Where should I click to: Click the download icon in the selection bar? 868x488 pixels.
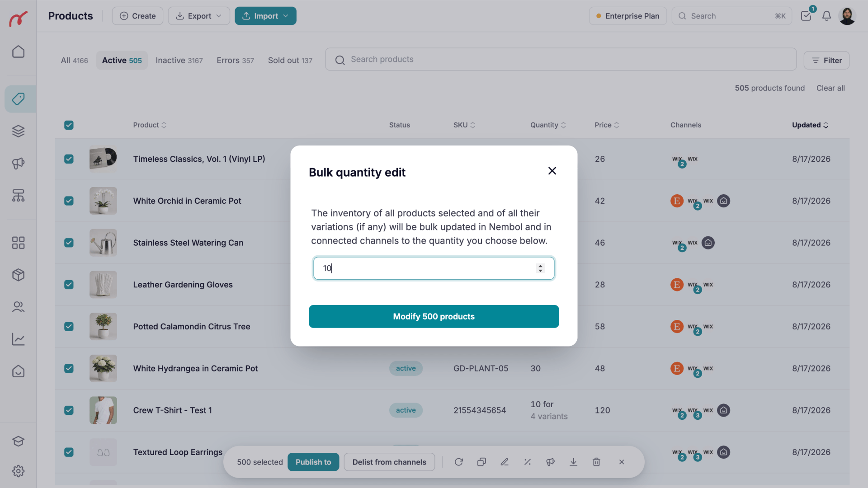point(573,462)
